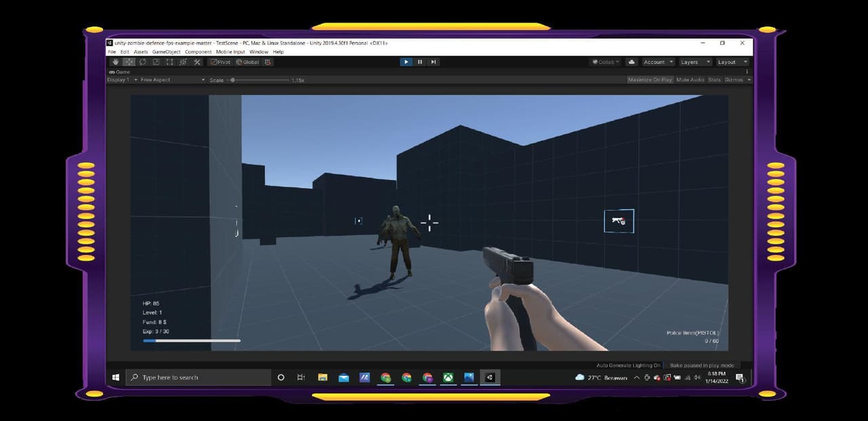The height and width of the screenshot is (421, 868).
Task: Toggle Global handle rotation
Action: [248, 62]
